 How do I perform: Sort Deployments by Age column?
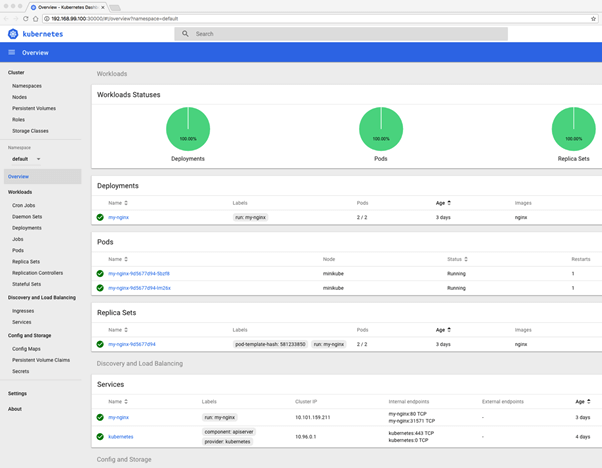point(443,203)
